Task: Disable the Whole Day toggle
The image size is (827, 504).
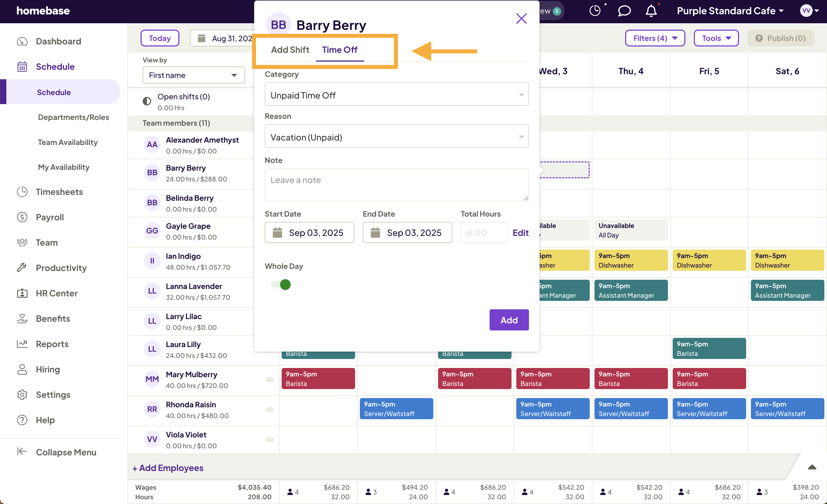Action: coord(280,284)
